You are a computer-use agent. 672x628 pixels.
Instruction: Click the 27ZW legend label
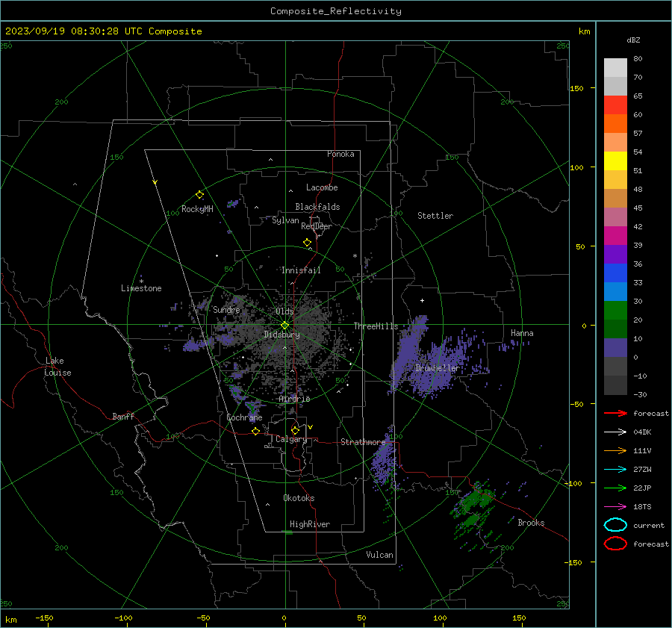click(x=642, y=470)
